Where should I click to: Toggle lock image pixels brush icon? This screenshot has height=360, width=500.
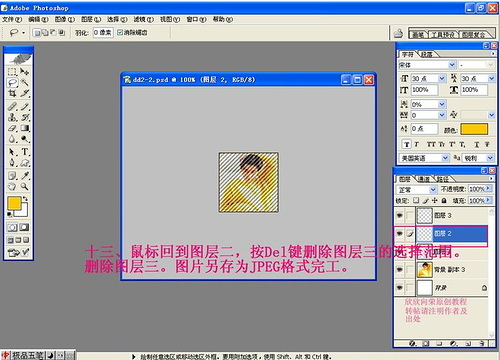click(425, 200)
